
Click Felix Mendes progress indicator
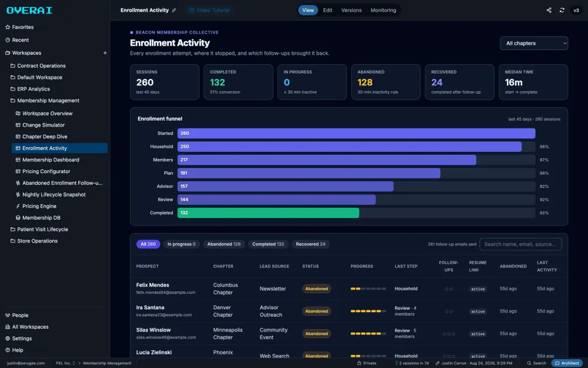point(368,289)
